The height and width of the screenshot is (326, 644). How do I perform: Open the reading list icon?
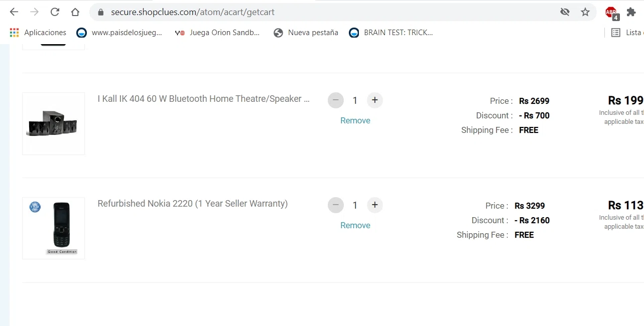click(616, 33)
